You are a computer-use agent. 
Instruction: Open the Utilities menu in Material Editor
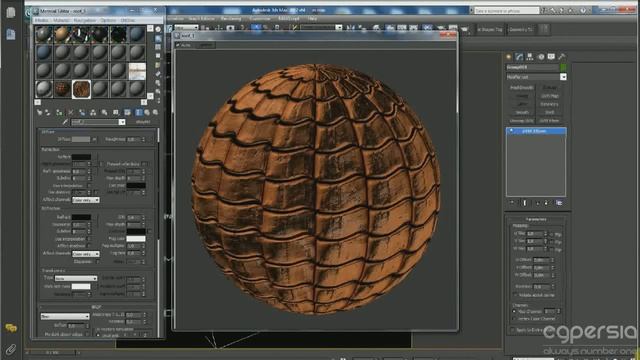[128, 20]
